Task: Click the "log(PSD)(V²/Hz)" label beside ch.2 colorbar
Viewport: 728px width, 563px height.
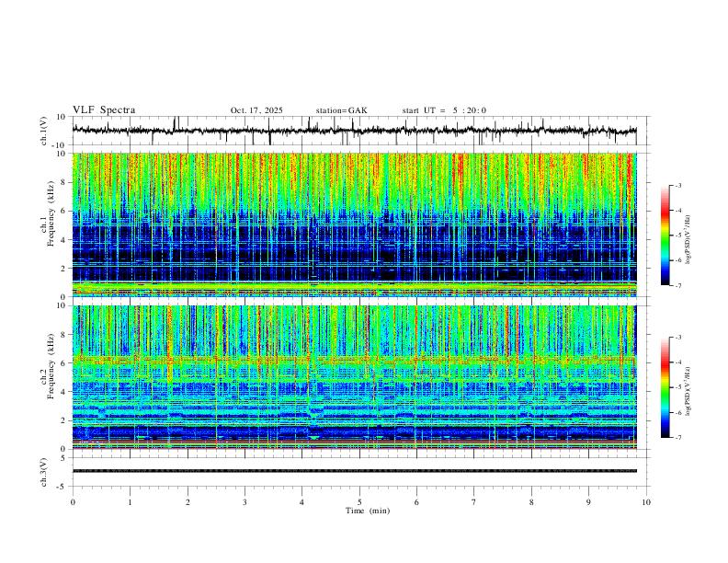Action: pos(688,392)
